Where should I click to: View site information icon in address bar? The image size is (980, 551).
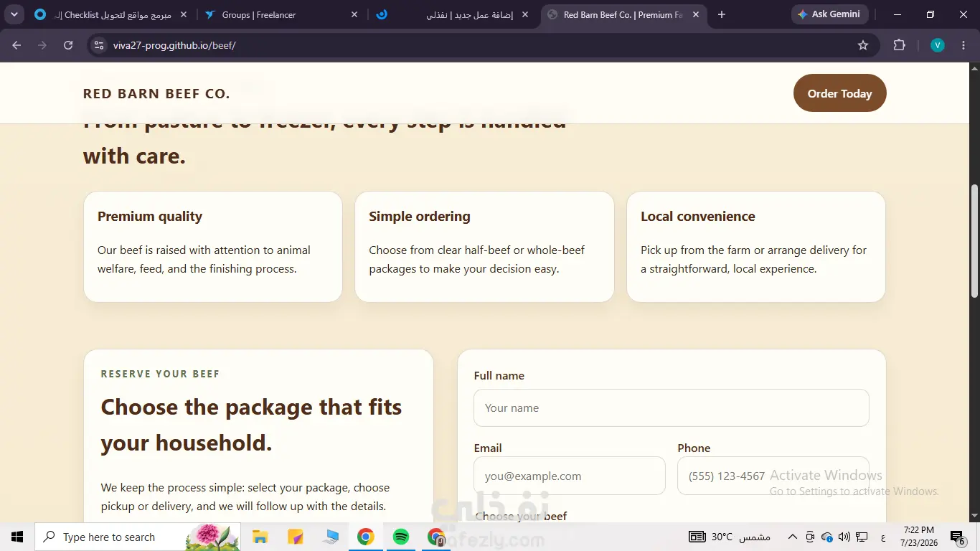coord(100,45)
